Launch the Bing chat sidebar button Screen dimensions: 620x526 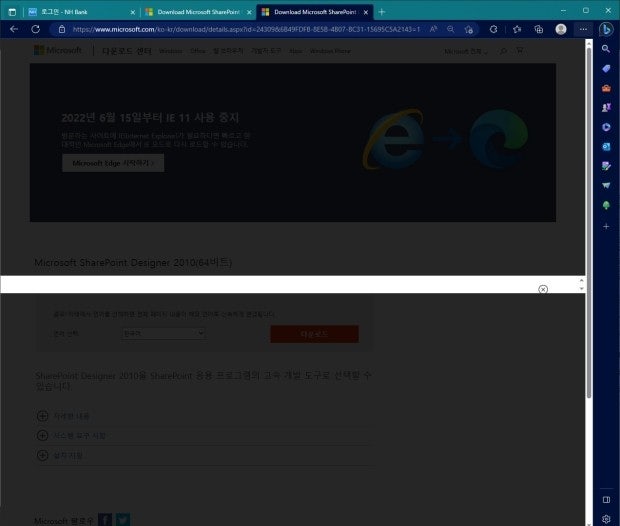point(606,29)
